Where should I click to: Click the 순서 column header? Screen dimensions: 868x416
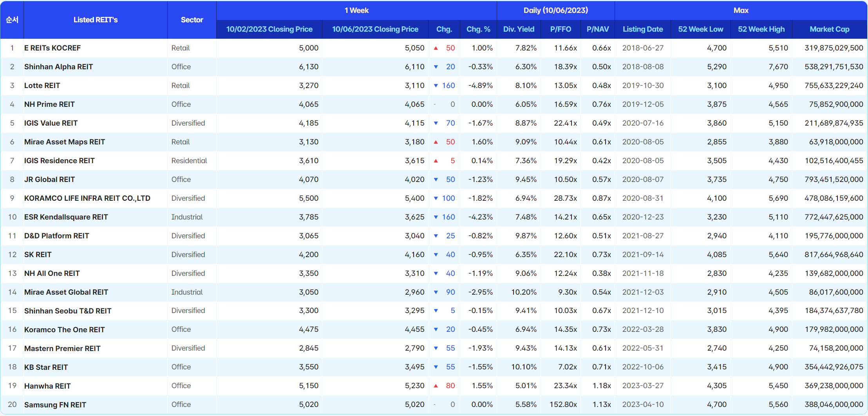point(12,20)
